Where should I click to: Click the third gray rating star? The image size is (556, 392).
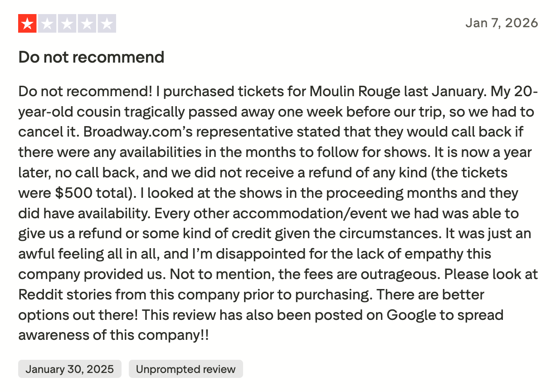click(67, 24)
